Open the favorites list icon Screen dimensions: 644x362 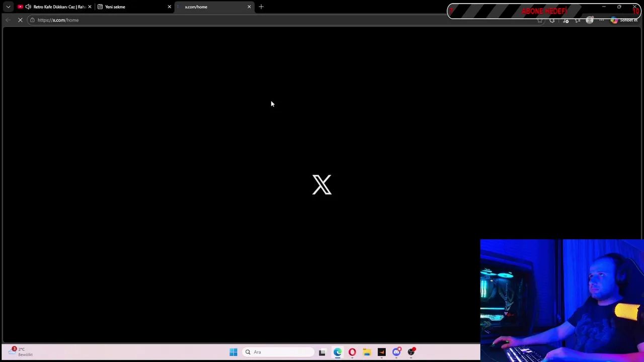tap(578, 20)
